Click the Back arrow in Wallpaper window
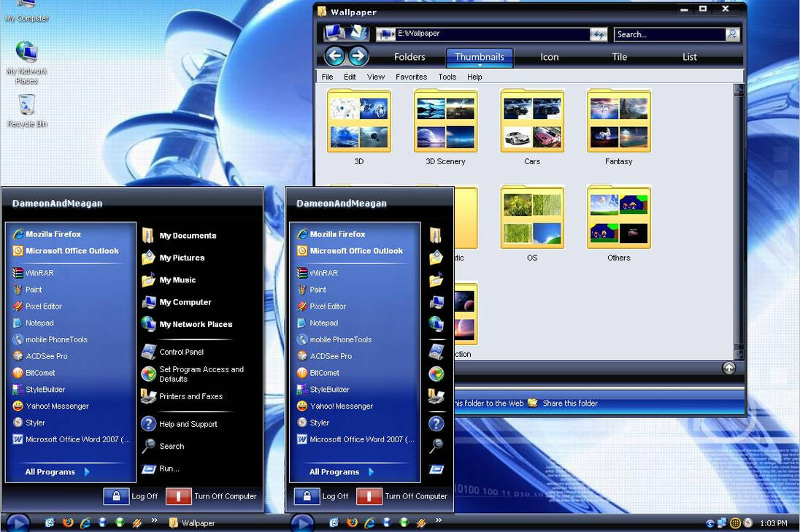This screenshot has height=532, width=800. [334, 56]
